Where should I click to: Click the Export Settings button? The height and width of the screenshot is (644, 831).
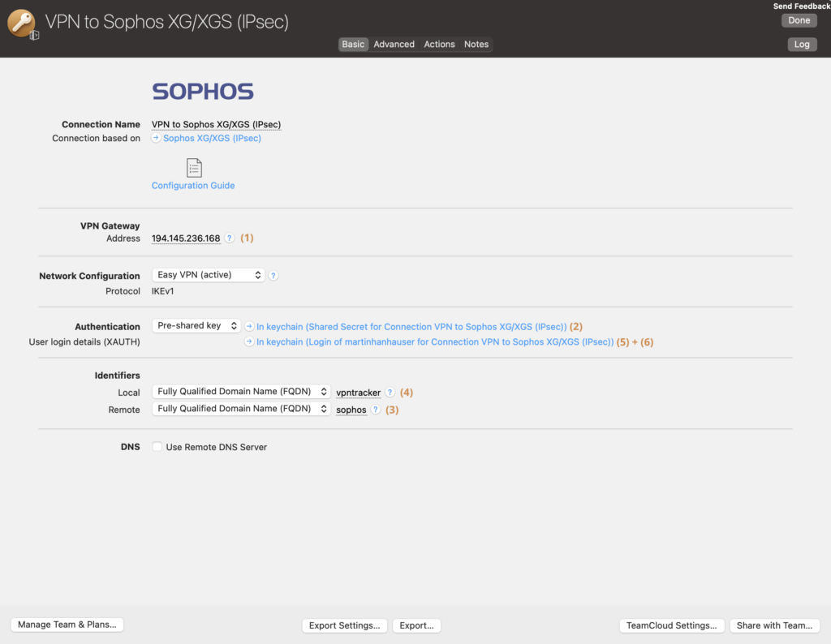click(x=344, y=625)
